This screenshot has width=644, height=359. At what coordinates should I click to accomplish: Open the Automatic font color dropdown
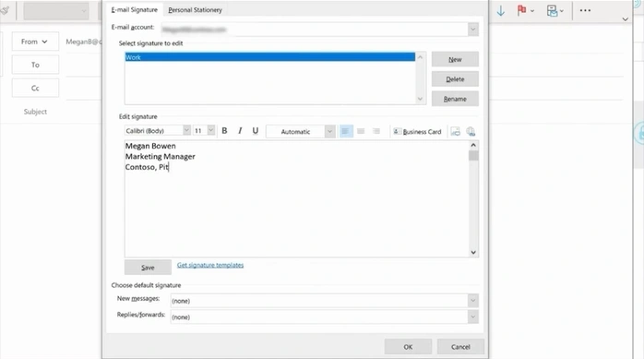[329, 131]
